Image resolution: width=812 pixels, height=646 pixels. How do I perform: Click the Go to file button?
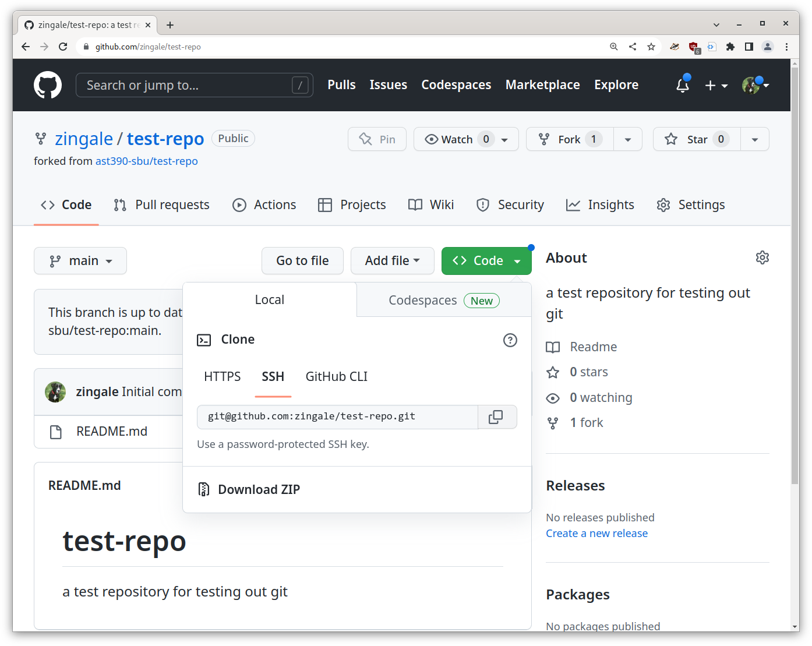tap(302, 260)
